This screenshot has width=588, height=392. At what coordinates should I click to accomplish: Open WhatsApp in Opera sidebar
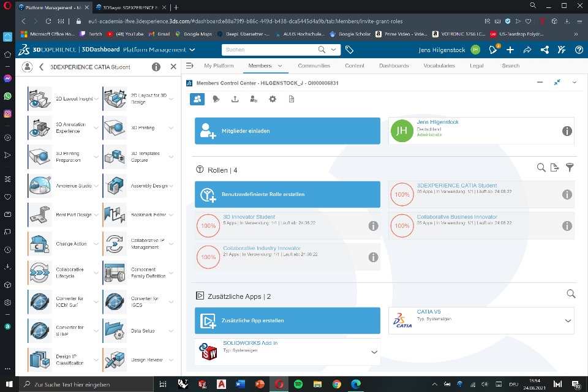7,96
